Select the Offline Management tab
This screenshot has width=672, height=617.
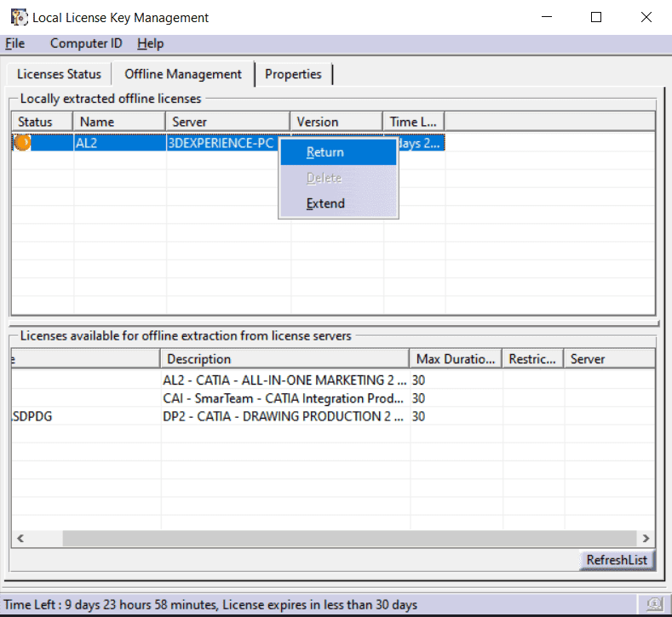pos(183,74)
